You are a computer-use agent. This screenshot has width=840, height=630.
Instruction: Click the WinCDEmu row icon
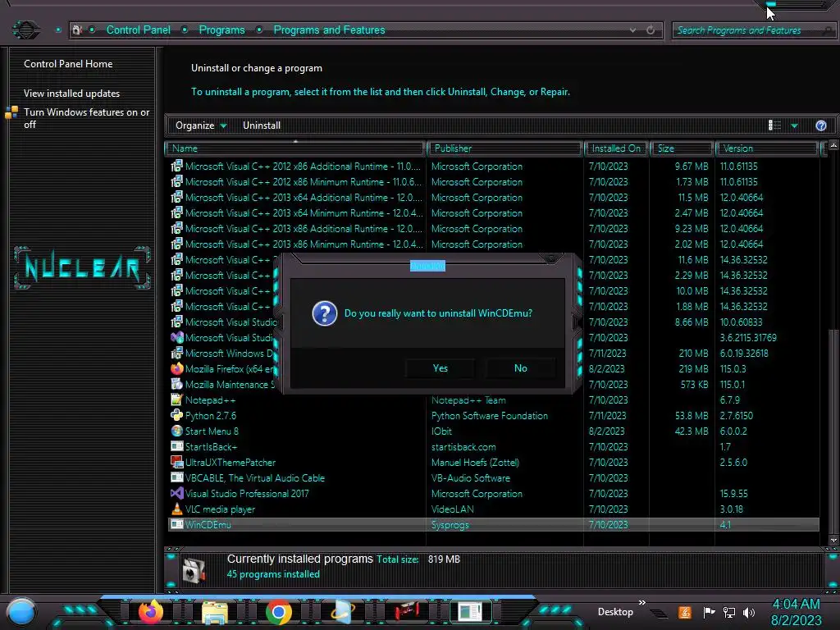[177, 524]
